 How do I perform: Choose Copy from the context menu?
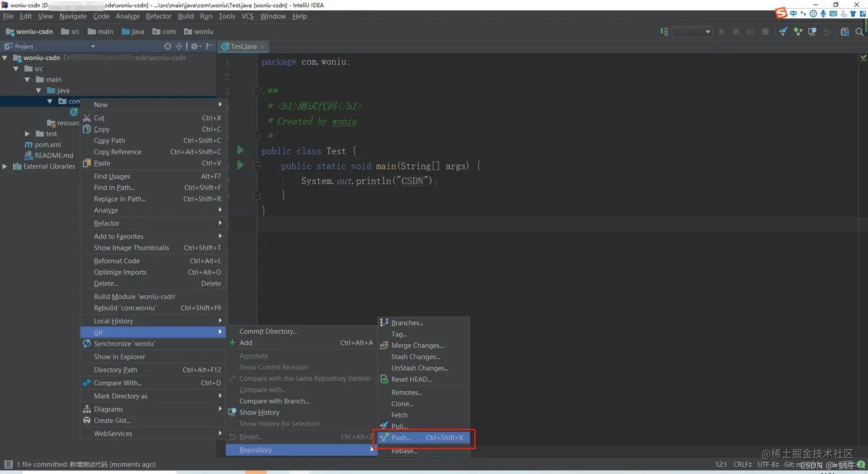tap(153, 129)
